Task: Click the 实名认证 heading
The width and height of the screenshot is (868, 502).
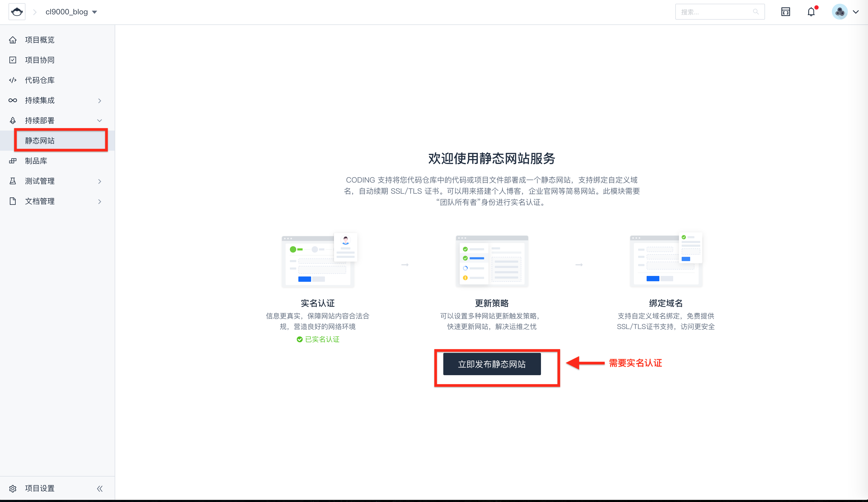Action: [317, 303]
